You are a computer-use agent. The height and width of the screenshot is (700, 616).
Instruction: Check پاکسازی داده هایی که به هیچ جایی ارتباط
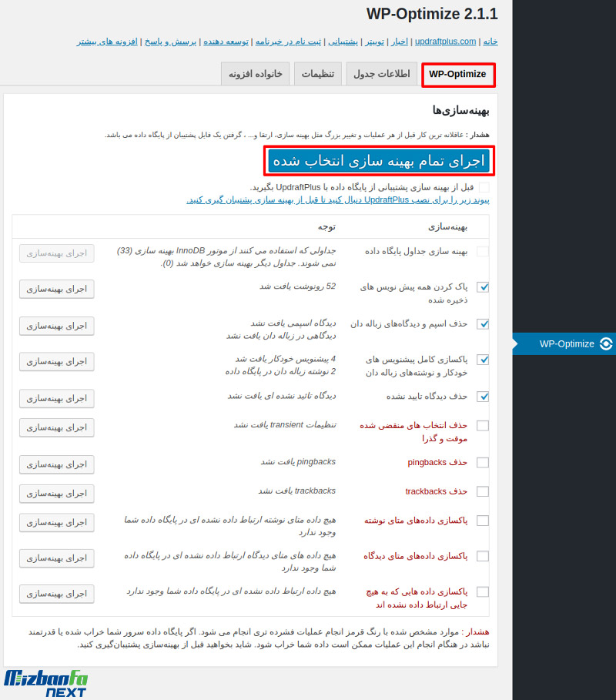click(483, 592)
